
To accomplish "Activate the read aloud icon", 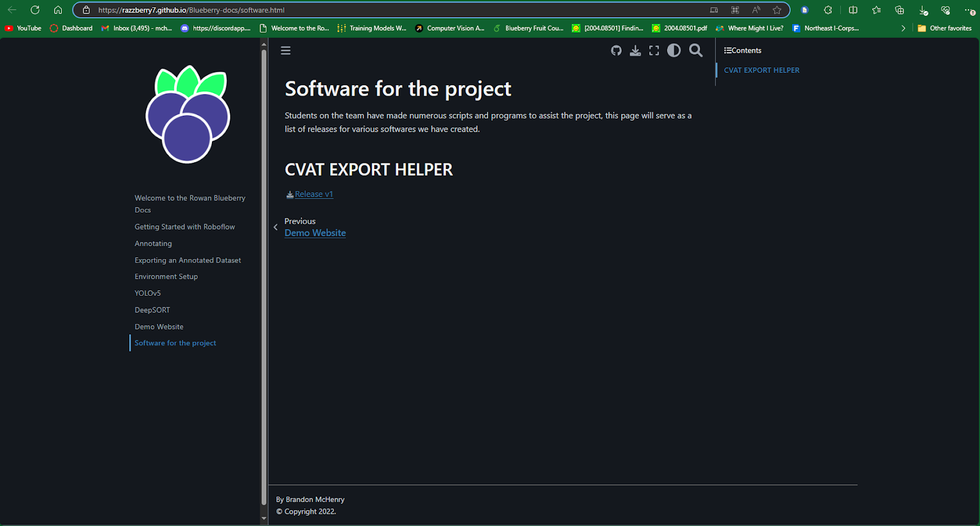I will point(756,10).
